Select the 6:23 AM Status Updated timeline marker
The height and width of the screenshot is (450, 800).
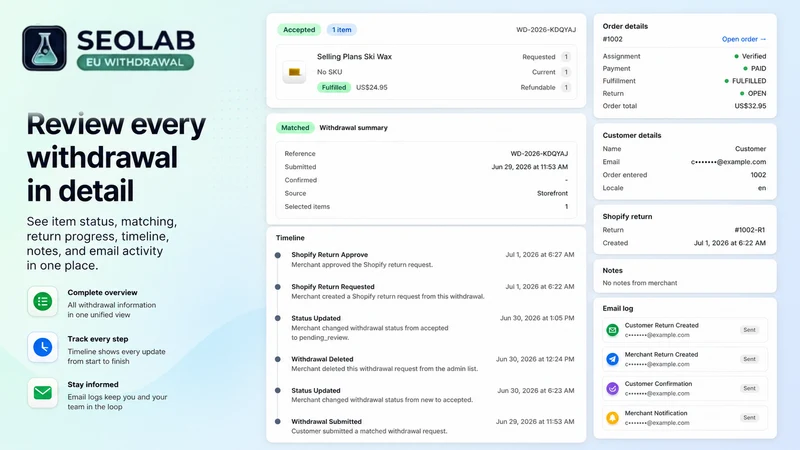278,390
